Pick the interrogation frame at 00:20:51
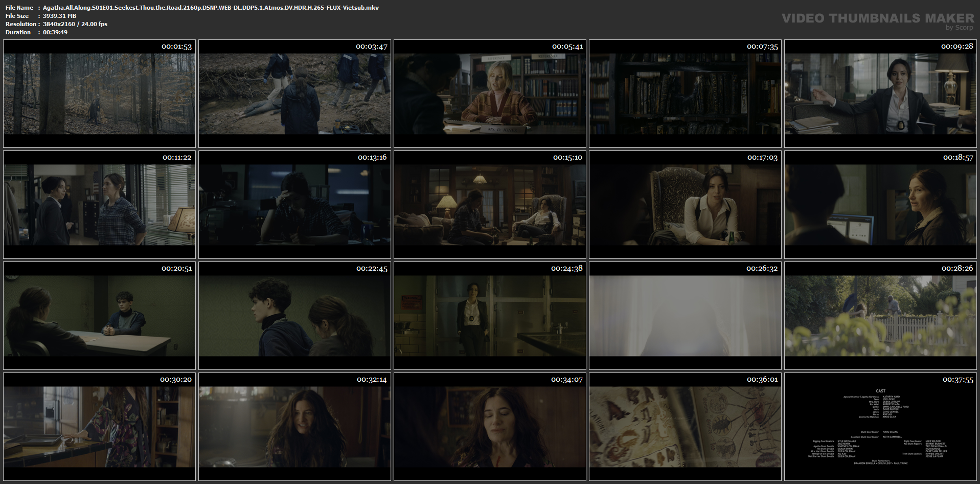 99,316
